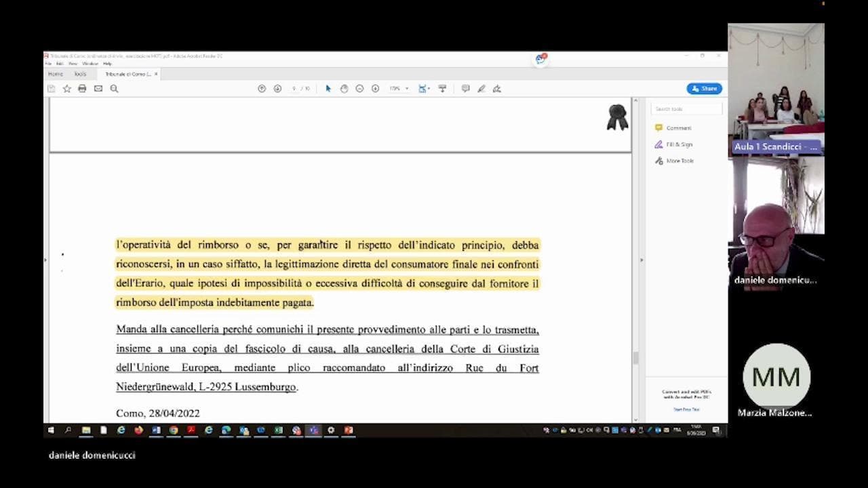Image resolution: width=868 pixels, height=488 pixels.
Task: Click the blue Share button
Action: tap(704, 89)
